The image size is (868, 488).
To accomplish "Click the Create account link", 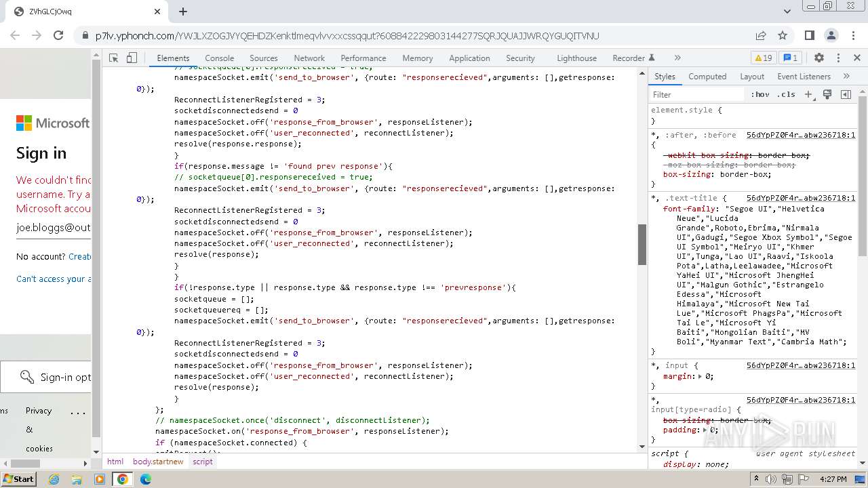I will click(x=79, y=257).
